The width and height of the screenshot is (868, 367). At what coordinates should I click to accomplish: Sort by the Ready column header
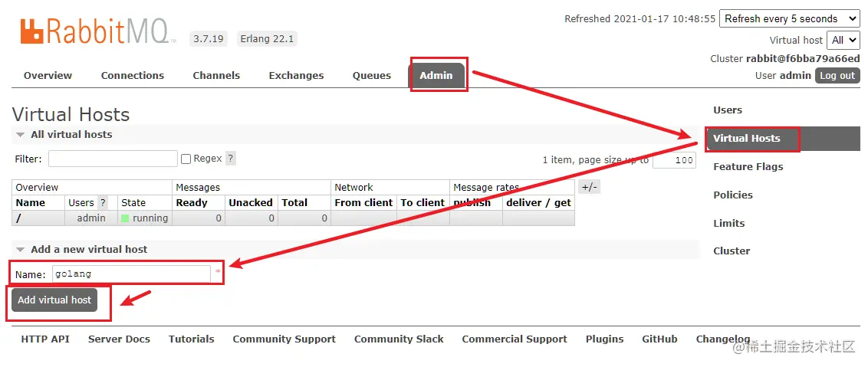pyautogui.click(x=192, y=202)
